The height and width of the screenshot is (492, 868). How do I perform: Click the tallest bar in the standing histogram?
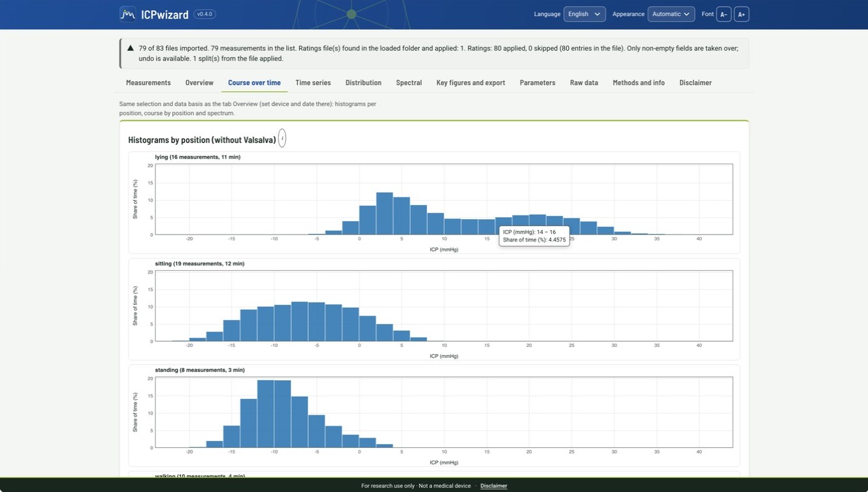point(265,414)
